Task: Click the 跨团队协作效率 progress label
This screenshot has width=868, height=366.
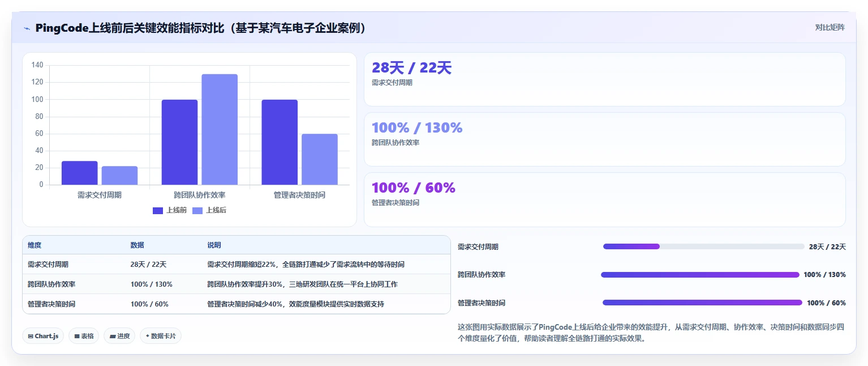Action: (x=482, y=275)
